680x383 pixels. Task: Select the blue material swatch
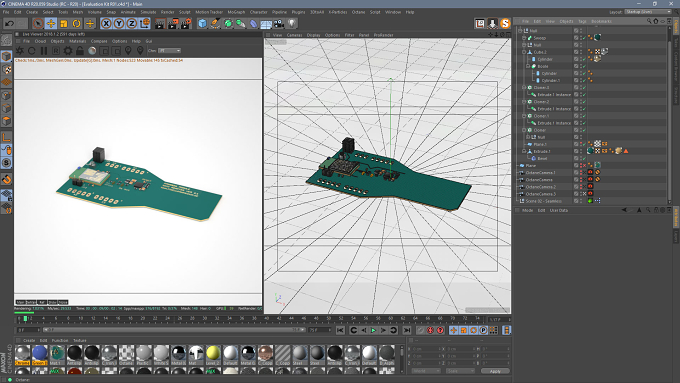39,354
